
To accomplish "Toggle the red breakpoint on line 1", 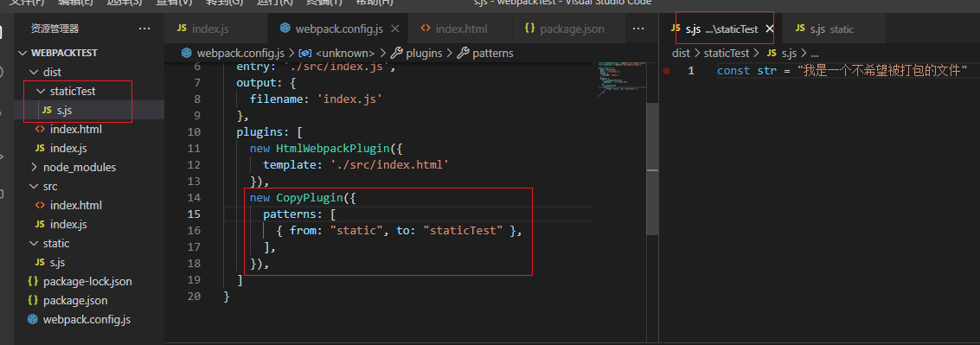I will [667, 71].
